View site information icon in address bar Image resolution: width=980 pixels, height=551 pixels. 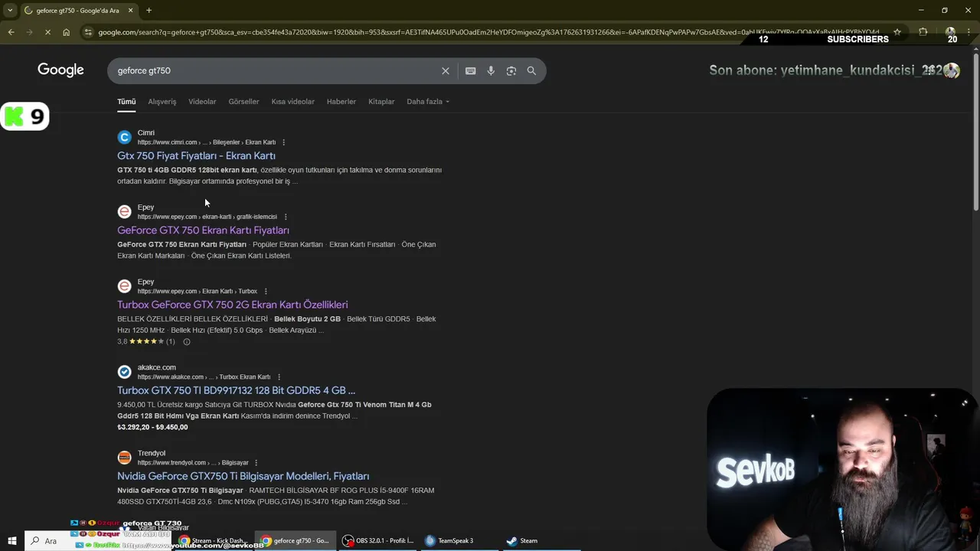tap(88, 32)
